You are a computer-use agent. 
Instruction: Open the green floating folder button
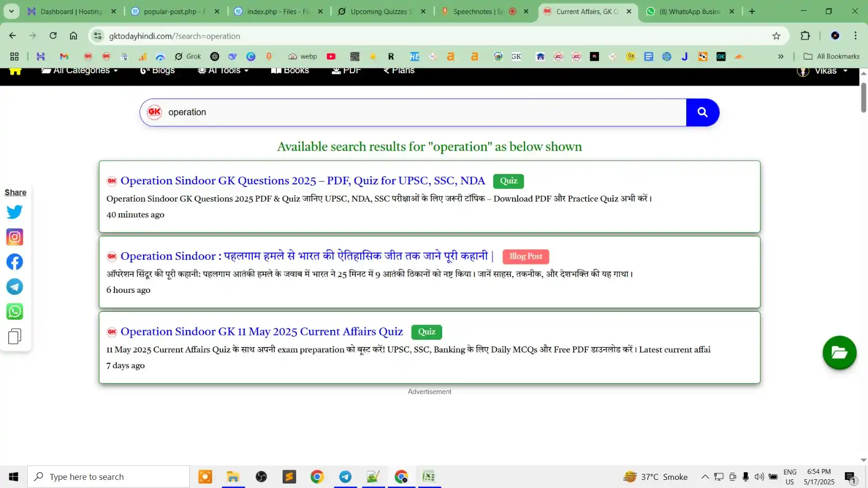839,353
